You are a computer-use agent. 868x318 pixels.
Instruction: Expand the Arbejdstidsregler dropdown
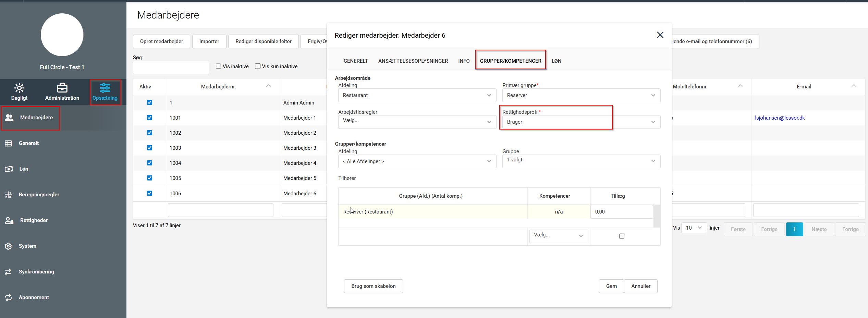tap(417, 122)
